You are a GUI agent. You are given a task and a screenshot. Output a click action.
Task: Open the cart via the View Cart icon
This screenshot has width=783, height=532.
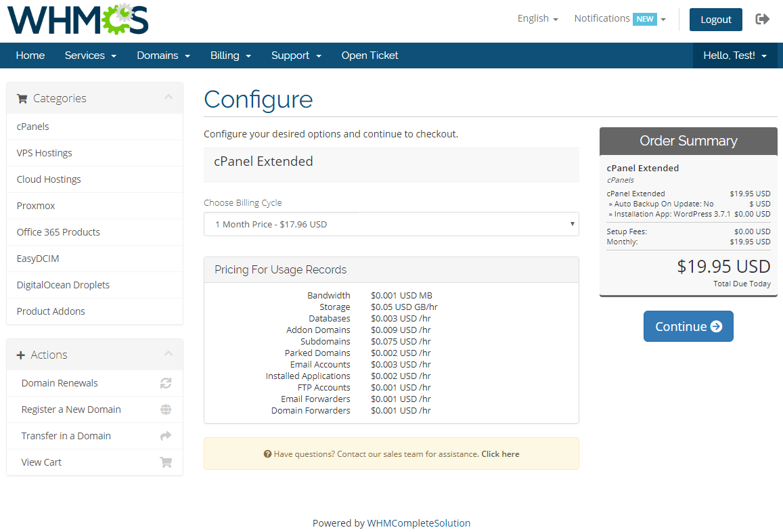pyautogui.click(x=166, y=462)
